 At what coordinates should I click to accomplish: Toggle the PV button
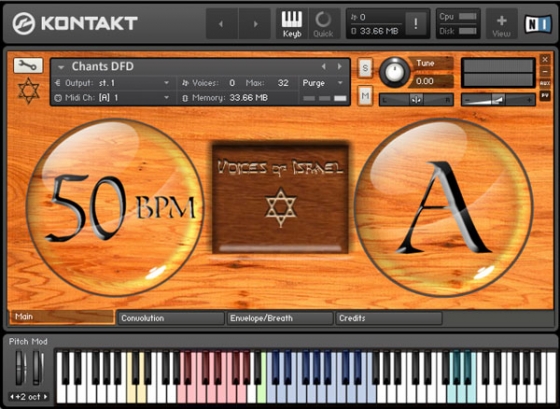click(545, 95)
